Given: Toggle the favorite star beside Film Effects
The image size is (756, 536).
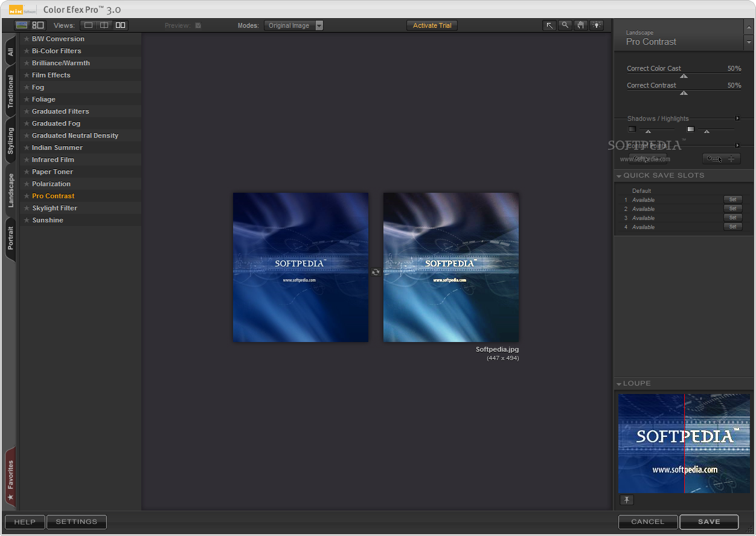Looking at the screenshot, I should [x=27, y=75].
